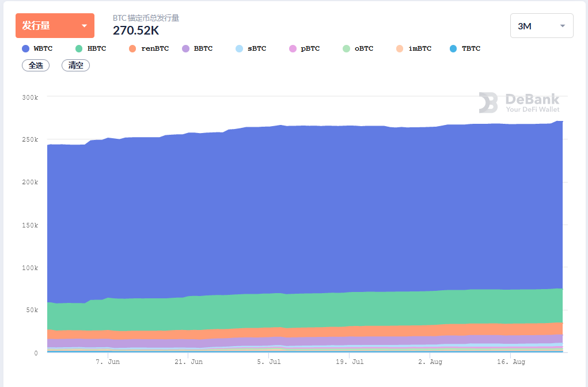Click the 清空 clear all button

click(x=75, y=66)
